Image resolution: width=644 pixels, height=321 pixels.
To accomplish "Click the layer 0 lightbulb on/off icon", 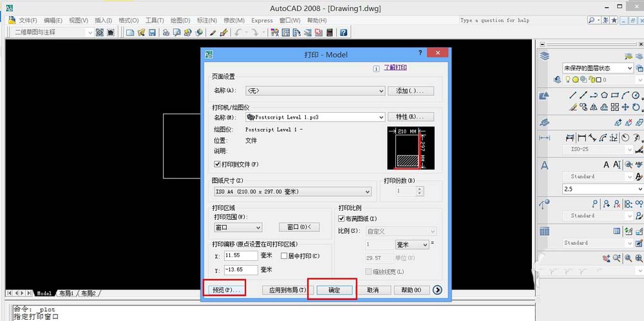I will click(x=569, y=80).
